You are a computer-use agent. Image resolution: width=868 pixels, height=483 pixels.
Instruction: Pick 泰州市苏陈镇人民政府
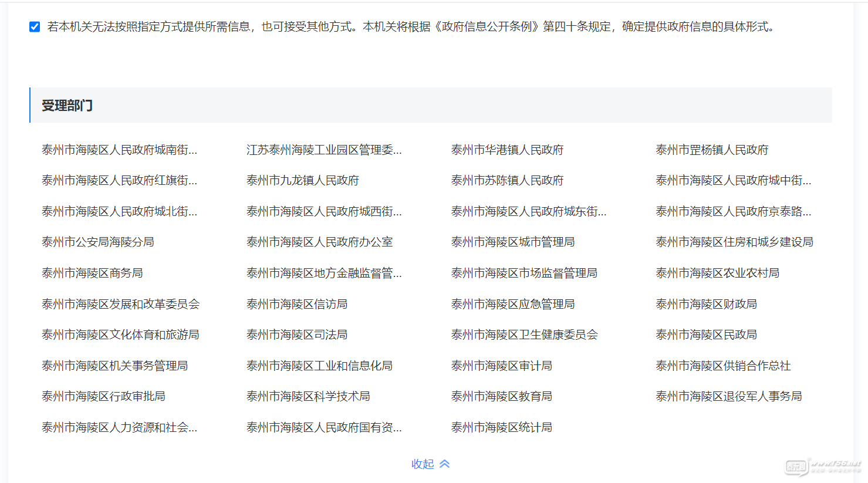(507, 181)
